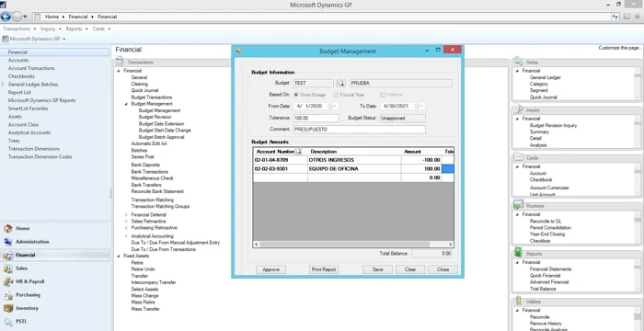Expand the Purchasing Retroactive node
This screenshot has height=331, width=644.
(127, 228)
